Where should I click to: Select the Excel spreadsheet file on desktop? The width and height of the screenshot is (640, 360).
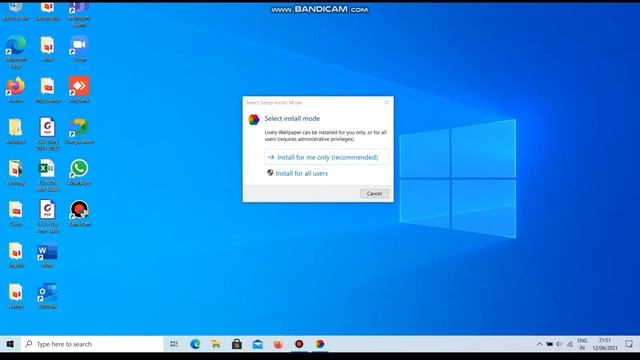[47, 176]
